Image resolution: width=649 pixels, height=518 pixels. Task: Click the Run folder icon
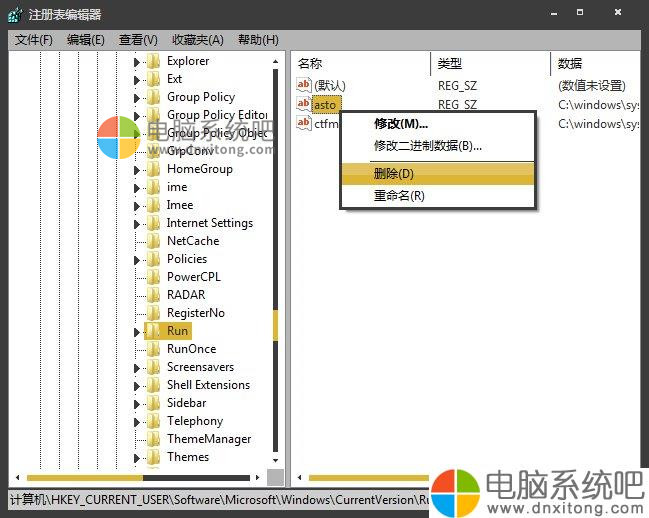(154, 331)
